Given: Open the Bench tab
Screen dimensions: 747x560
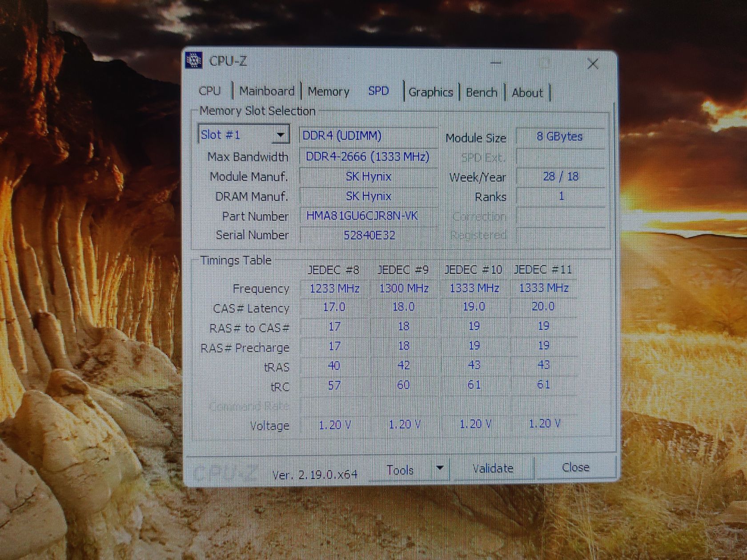Looking at the screenshot, I should [x=482, y=93].
